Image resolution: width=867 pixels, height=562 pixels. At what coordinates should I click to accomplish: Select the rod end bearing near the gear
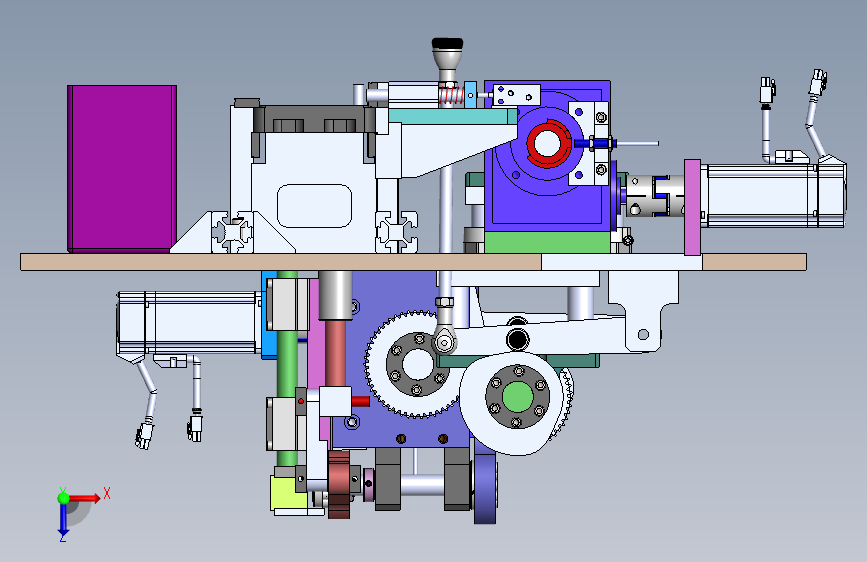[445, 342]
